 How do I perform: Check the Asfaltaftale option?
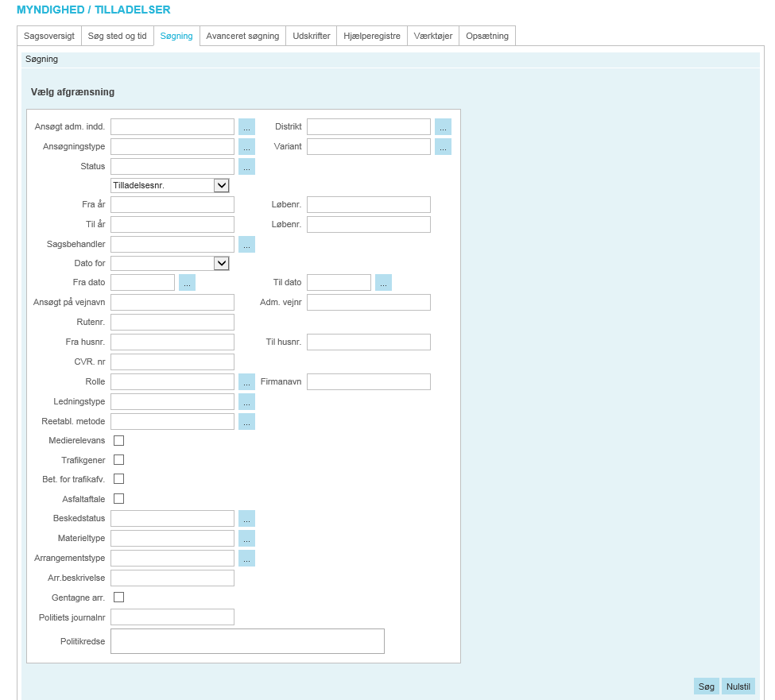tap(119, 499)
